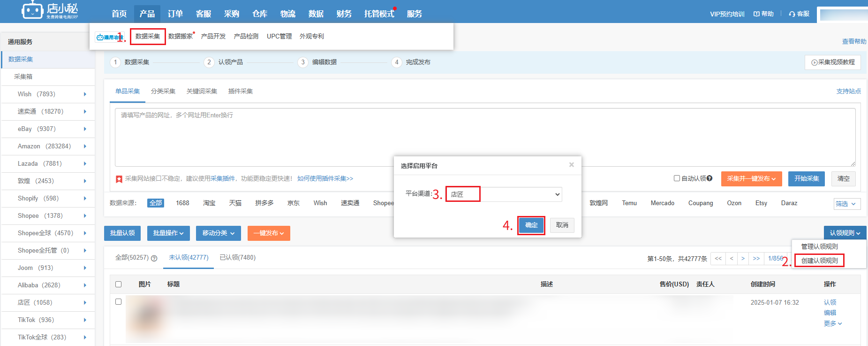Viewport: 868px width, 346px height.
Task: Go to previous page with < button
Action: pyautogui.click(x=732, y=259)
